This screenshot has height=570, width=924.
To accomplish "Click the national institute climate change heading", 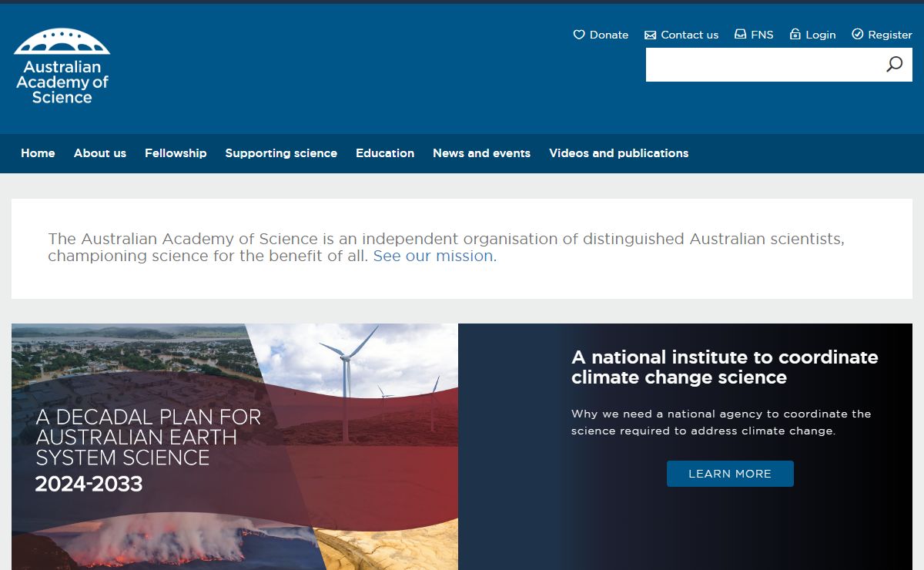I will (725, 367).
